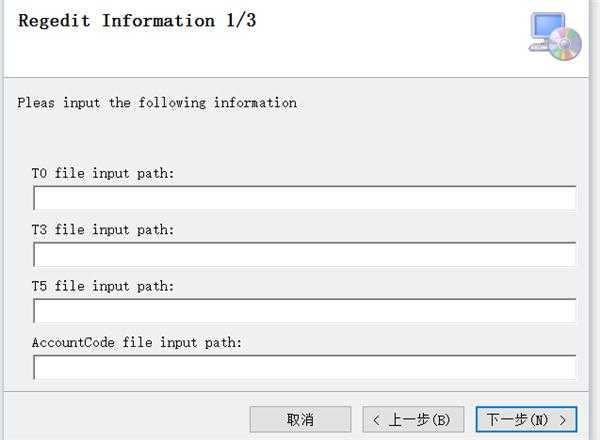The height and width of the screenshot is (440, 600).
Task: Click the "AccountCode file input path:" label
Action: click(137, 342)
